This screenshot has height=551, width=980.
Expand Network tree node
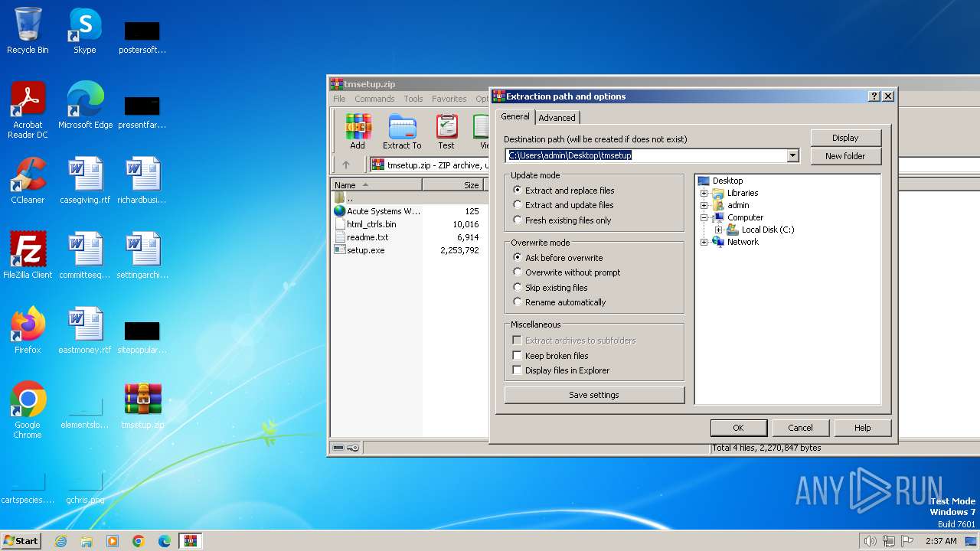pyautogui.click(x=704, y=242)
